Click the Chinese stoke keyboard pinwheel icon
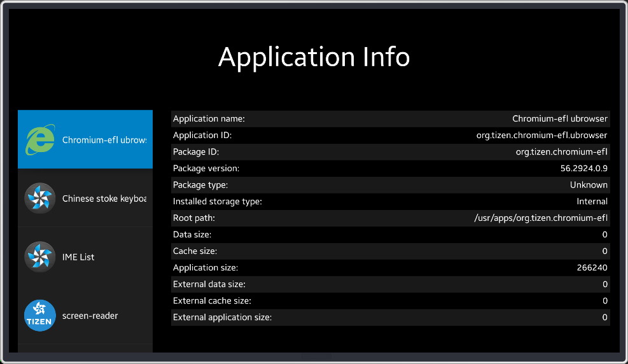Viewport: 628px width, 364px height. 39,198
